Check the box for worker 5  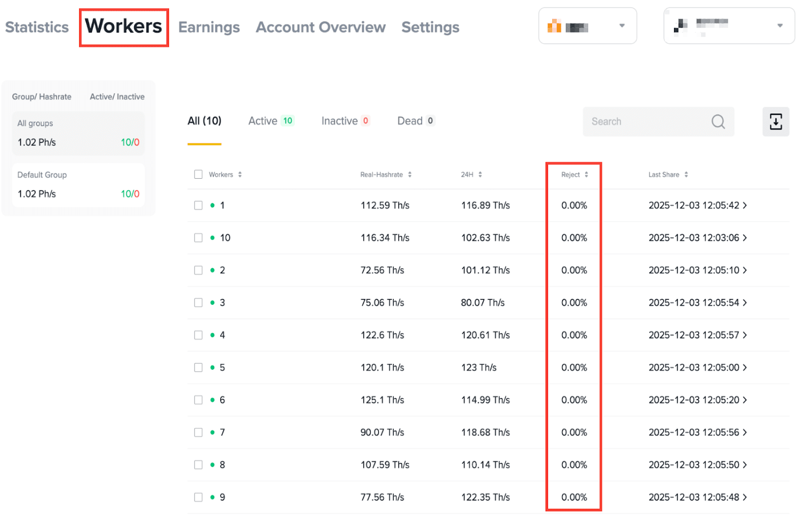click(198, 368)
